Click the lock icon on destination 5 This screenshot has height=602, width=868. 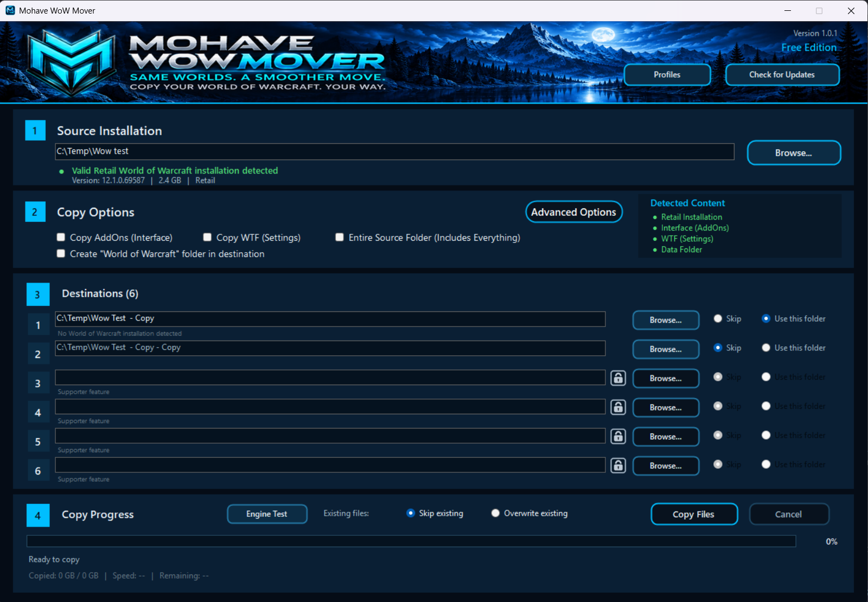(x=618, y=437)
